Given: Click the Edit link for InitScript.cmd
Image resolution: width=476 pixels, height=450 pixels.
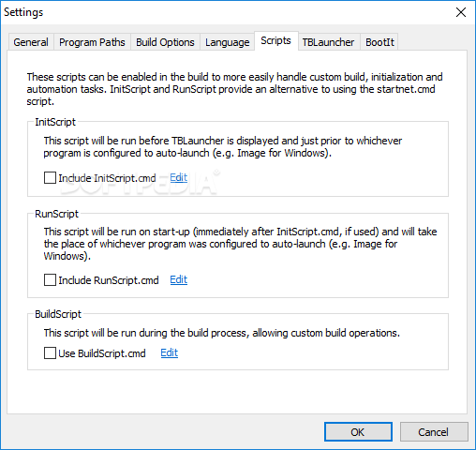Looking at the screenshot, I should [x=179, y=177].
